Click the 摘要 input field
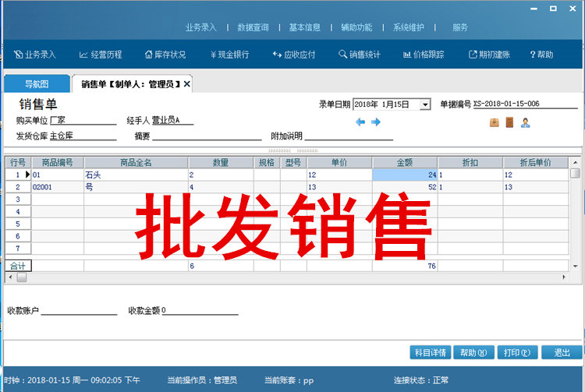Image resolution: width=585 pixels, height=392 pixels. click(207, 136)
